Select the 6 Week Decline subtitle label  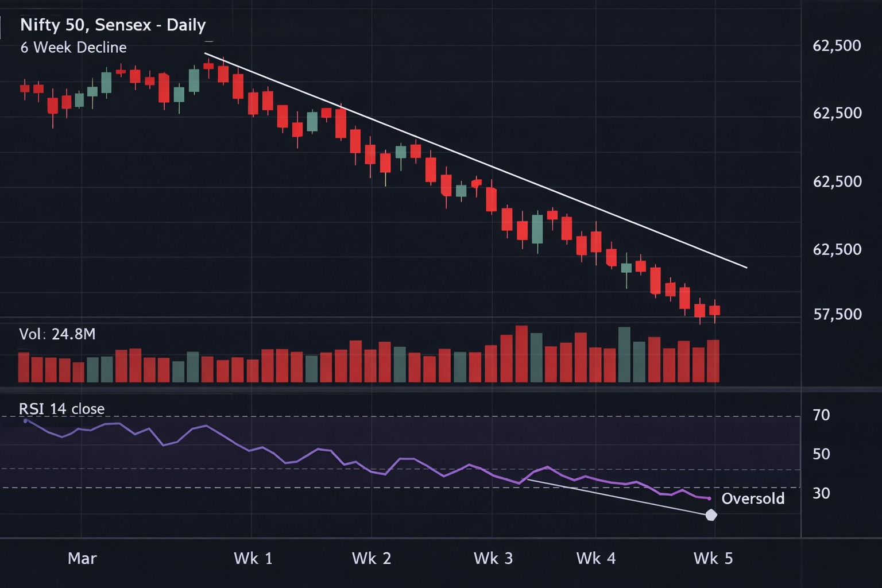coord(72,48)
